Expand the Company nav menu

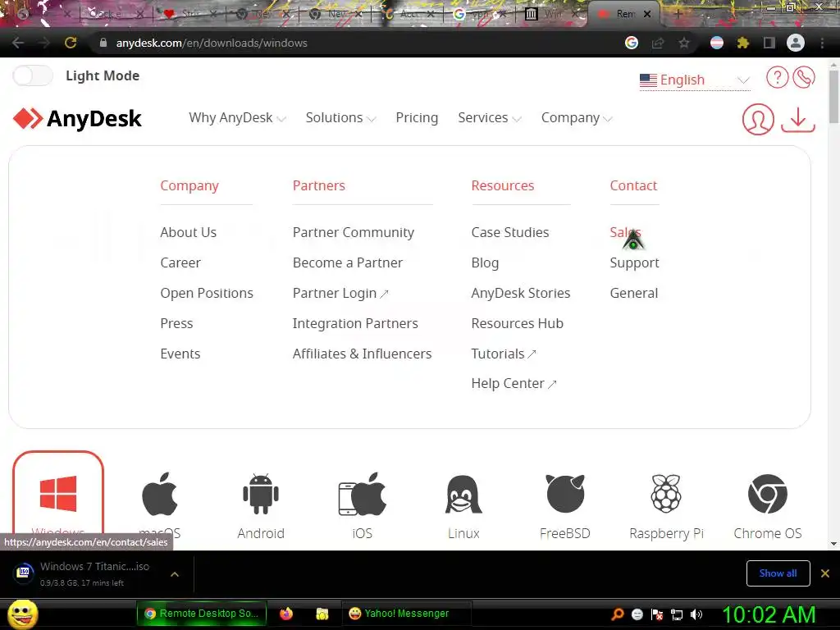tap(577, 118)
